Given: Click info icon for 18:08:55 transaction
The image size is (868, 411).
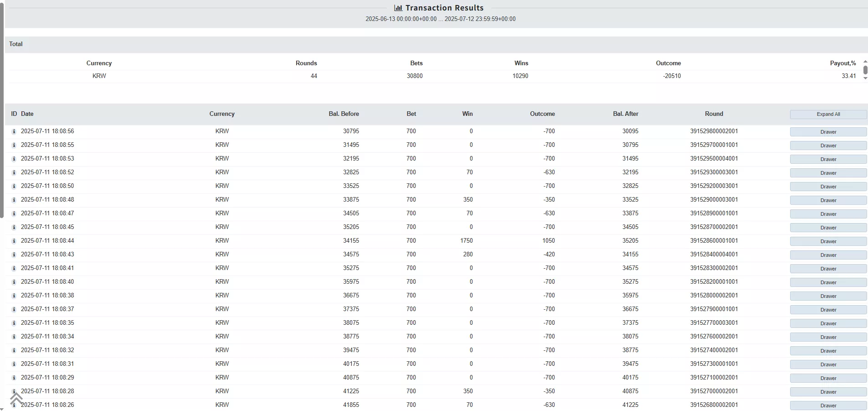Looking at the screenshot, I should coord(14,145).
